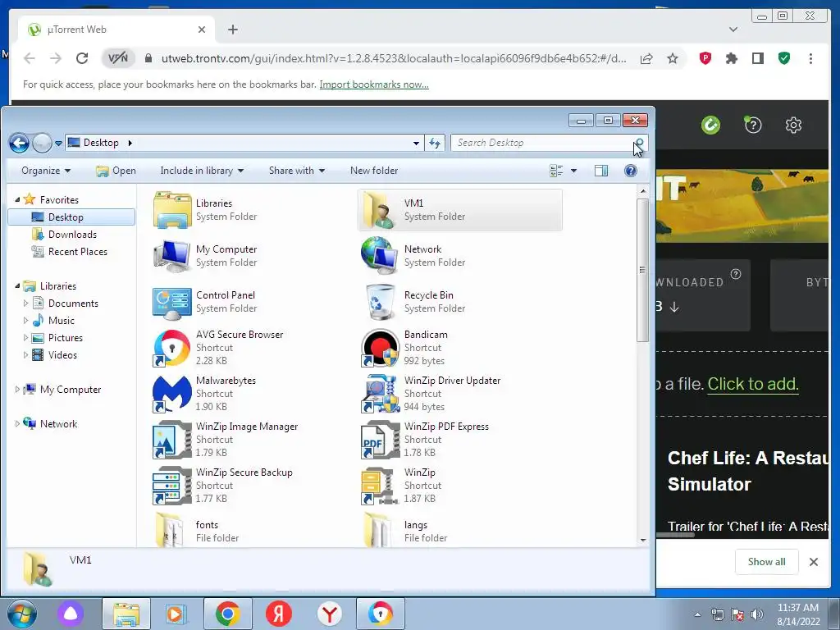Open a new Chrome tab

[232, 30]
